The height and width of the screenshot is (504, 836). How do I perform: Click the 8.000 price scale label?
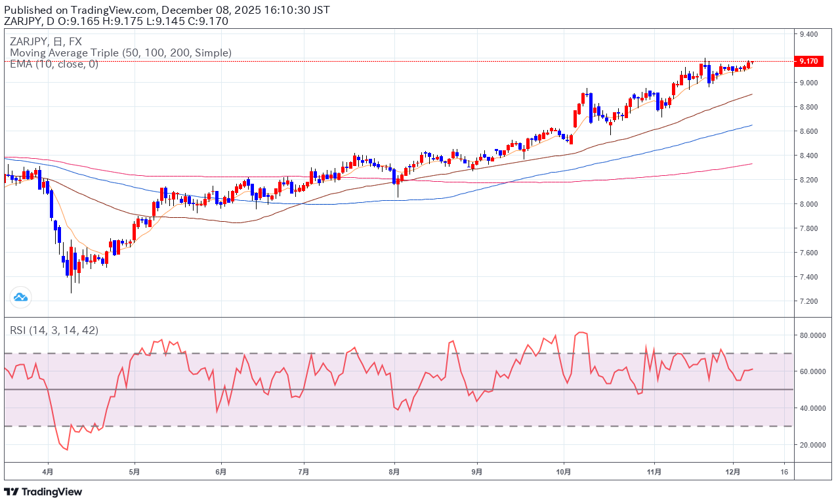(808, 204)
